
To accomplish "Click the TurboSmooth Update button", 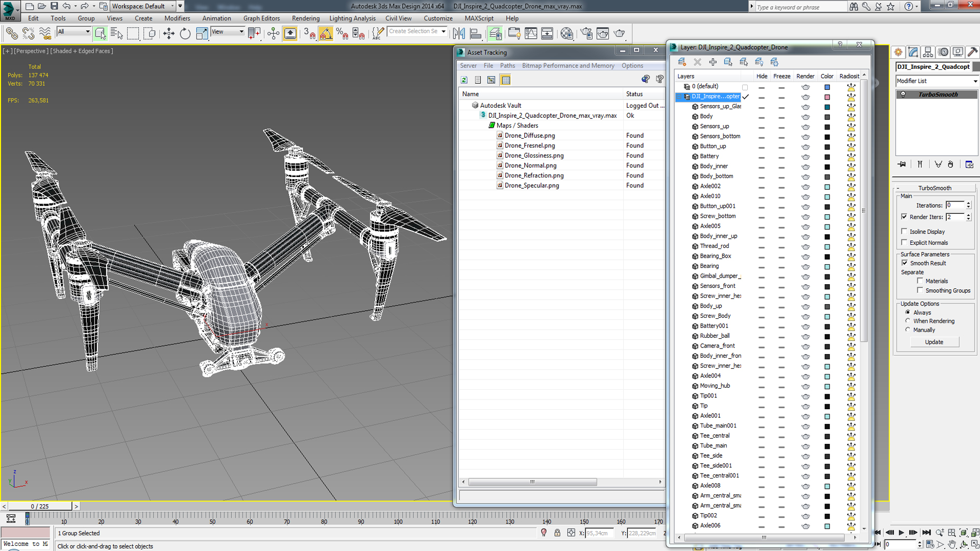I will (x=934, y=342).
